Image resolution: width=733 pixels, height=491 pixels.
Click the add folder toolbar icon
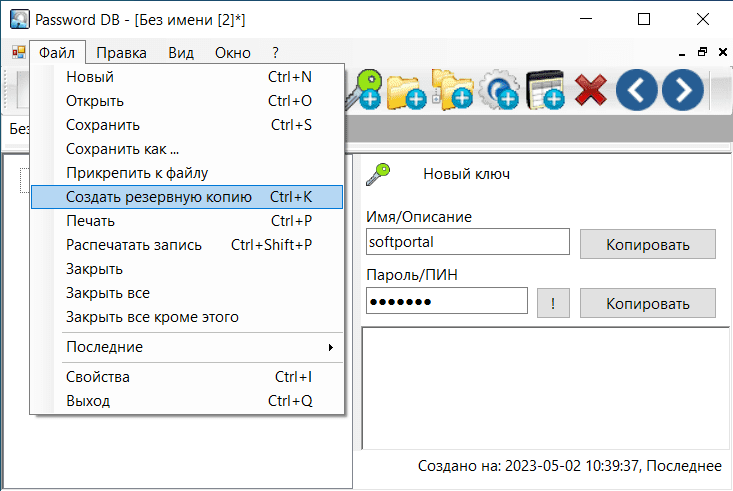point(406,91)
